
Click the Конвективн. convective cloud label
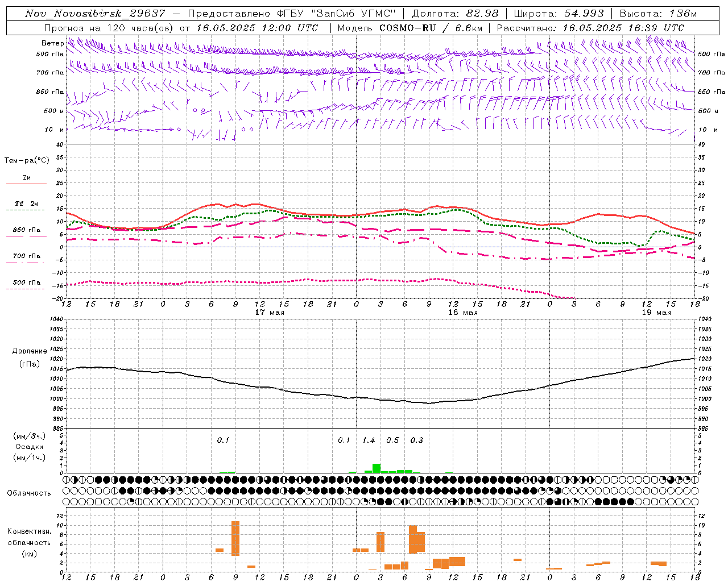(x=29, y=531)
